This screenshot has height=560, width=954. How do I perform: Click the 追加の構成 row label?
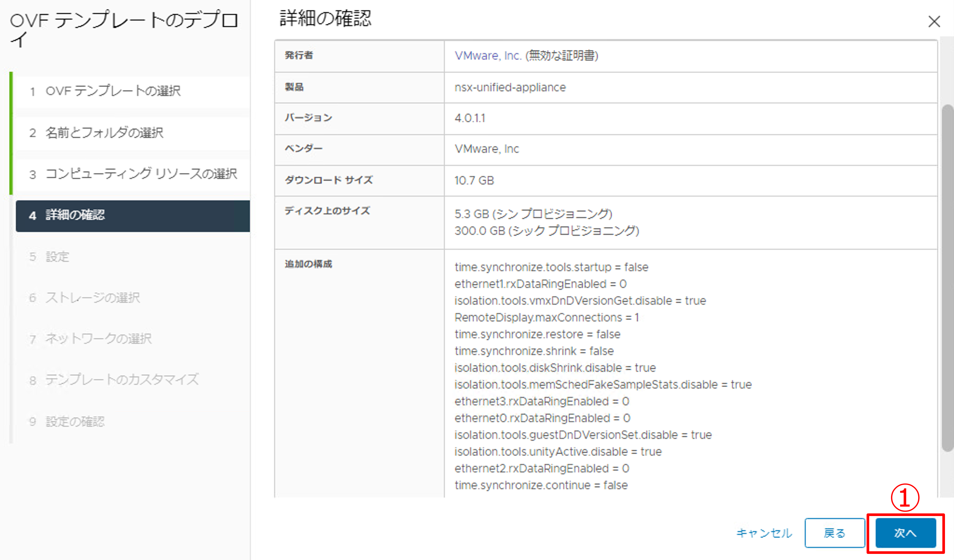click(x=308, y=264)
